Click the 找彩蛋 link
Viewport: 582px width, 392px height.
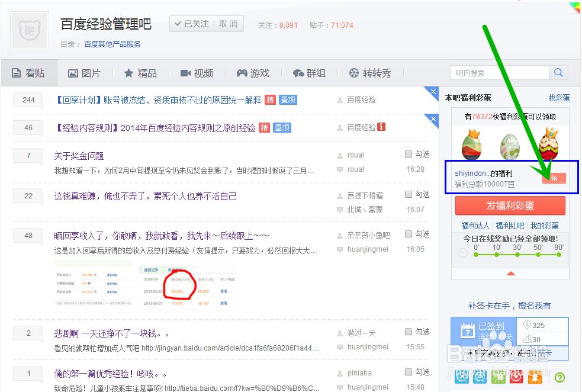559,98
